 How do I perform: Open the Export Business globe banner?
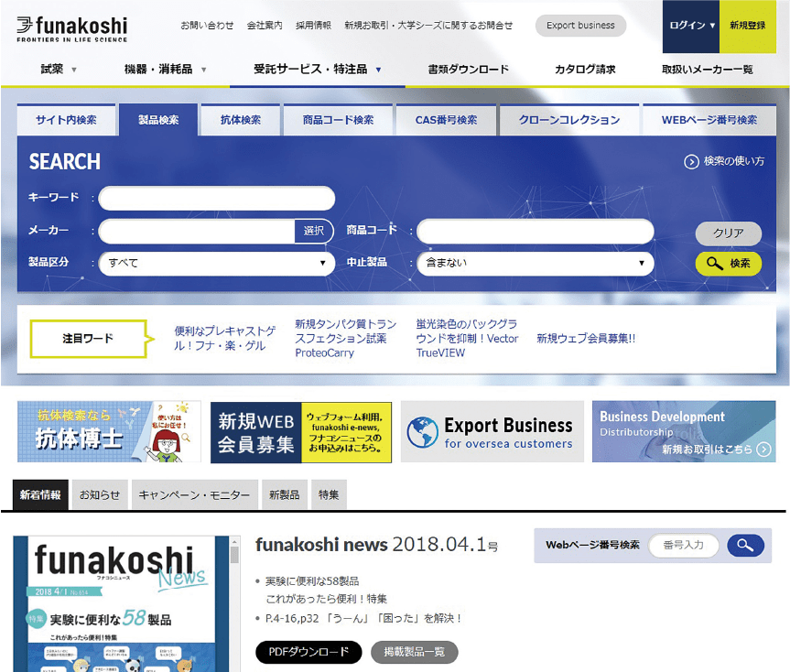coord(492,431)
